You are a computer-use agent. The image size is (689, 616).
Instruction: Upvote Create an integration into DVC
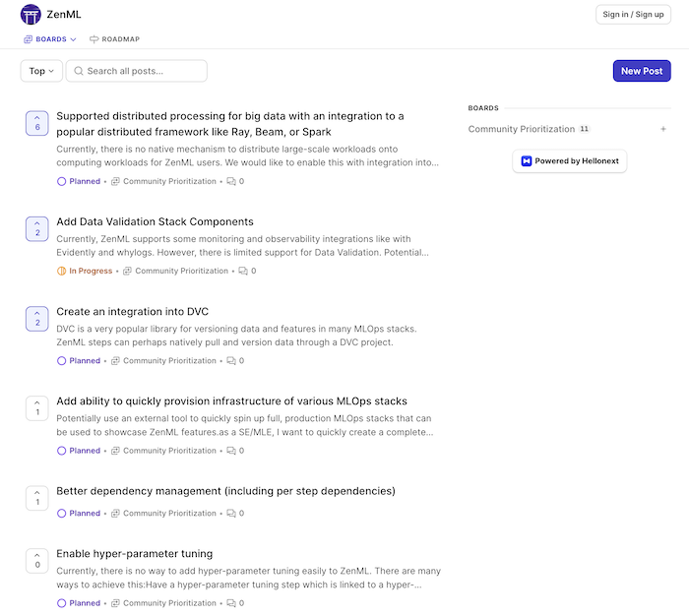click(37, 319)
